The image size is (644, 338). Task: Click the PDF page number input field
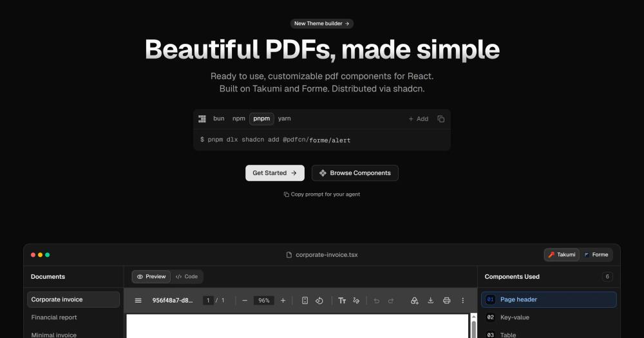208,301
